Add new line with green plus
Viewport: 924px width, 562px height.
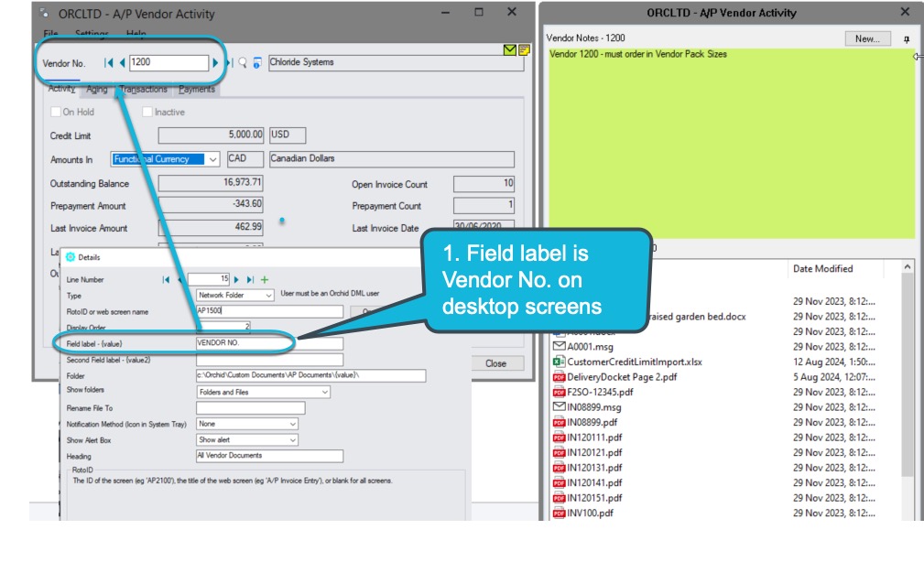click(x=266, y=279)
